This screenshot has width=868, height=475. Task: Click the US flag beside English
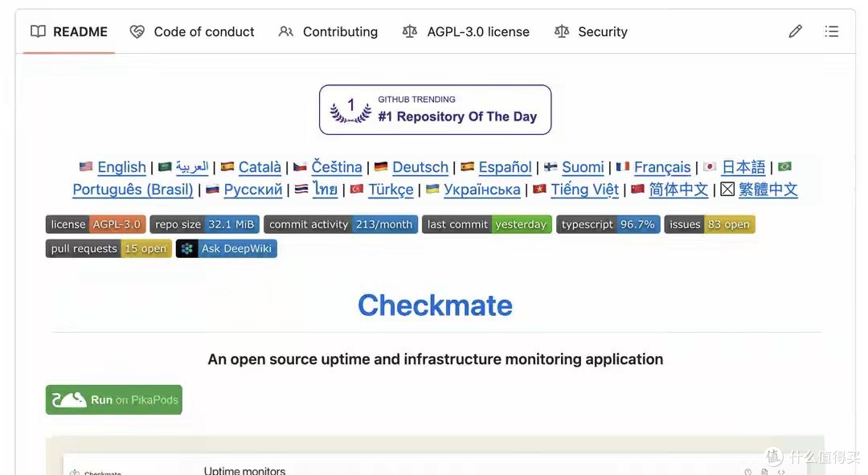click(x=86, y=166)
